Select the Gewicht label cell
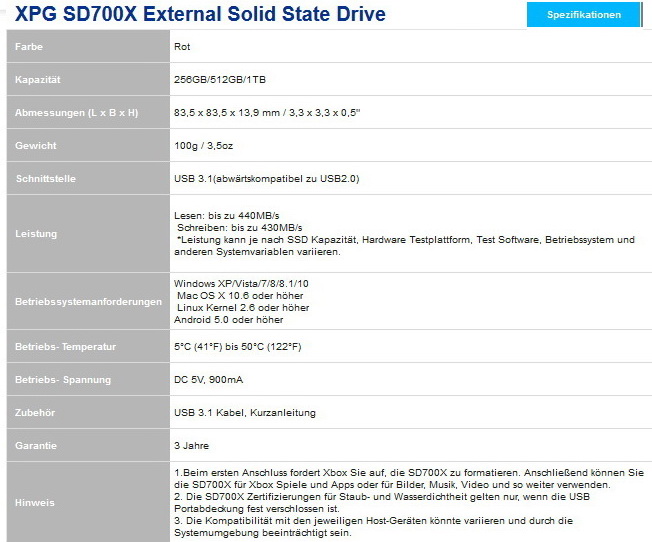Viewport: 652px width, 542px height. (x=88, y=146)
